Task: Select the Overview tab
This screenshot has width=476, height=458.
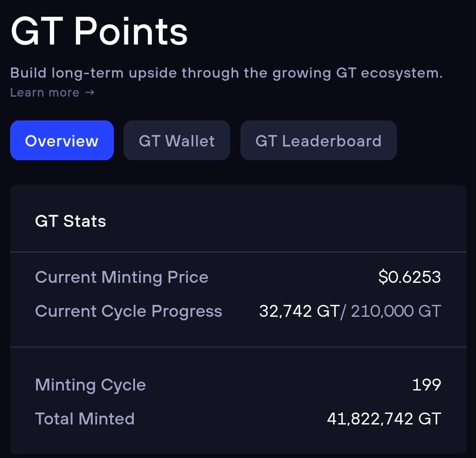Action: click(62, 140)
